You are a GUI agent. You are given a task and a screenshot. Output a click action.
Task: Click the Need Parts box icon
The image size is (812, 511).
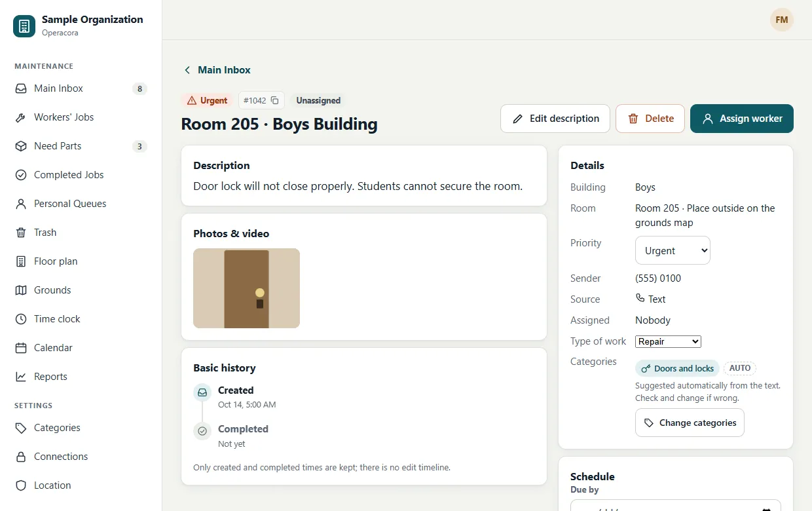pyautogui.click(x=21, y=146)
